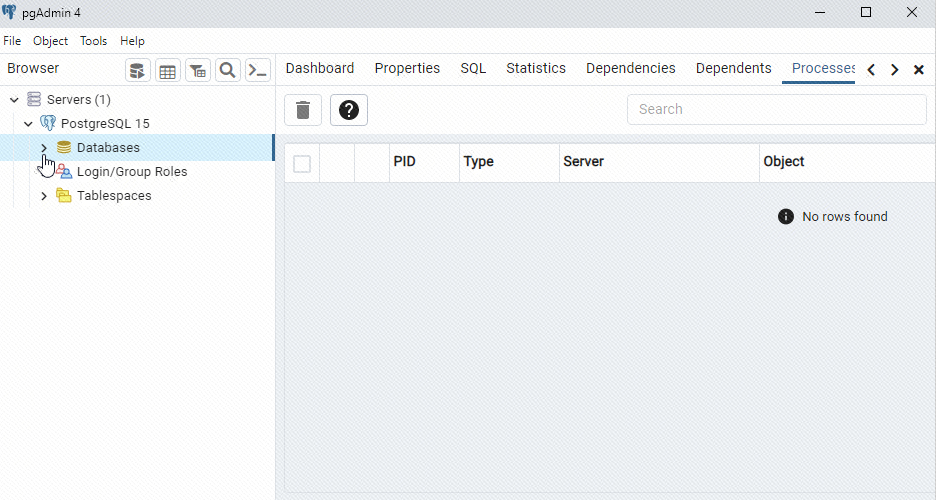Expand the Tablespaces node chevron

point(44,196)
